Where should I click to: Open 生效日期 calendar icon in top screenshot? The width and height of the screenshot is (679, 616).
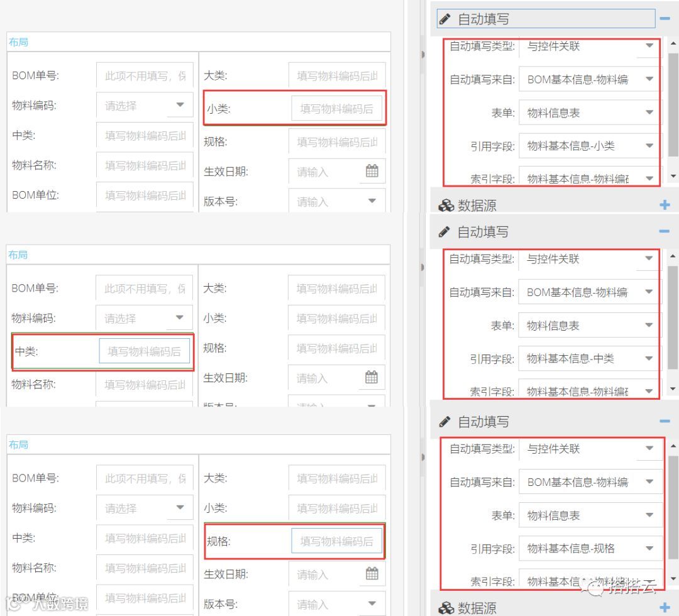[x=372, y=171]
